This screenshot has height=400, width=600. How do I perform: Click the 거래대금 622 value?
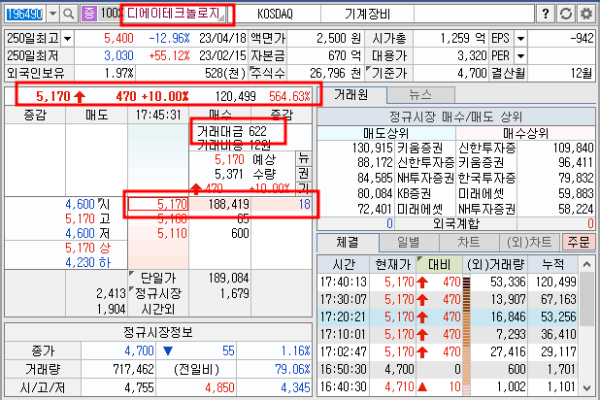pyautogui.click(x=231, y=131)
